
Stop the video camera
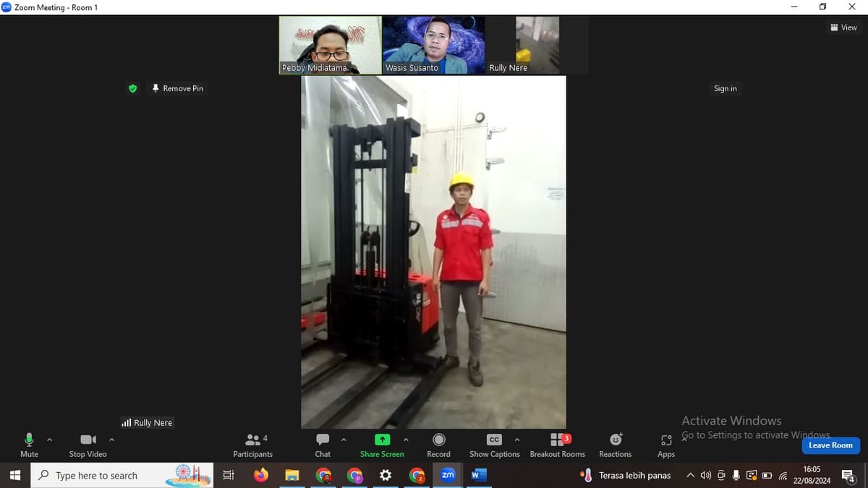88,445
